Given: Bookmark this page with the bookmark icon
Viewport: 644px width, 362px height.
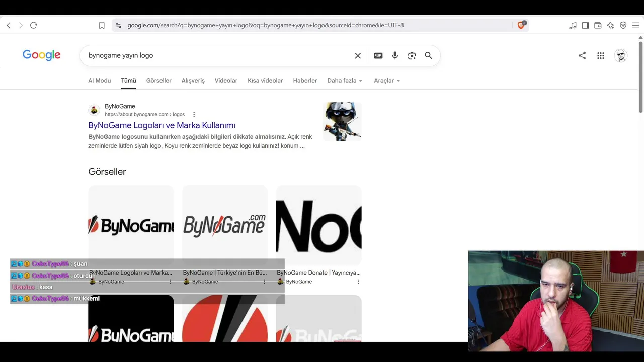Looking at the screenshot, I should tap(102, 25).
